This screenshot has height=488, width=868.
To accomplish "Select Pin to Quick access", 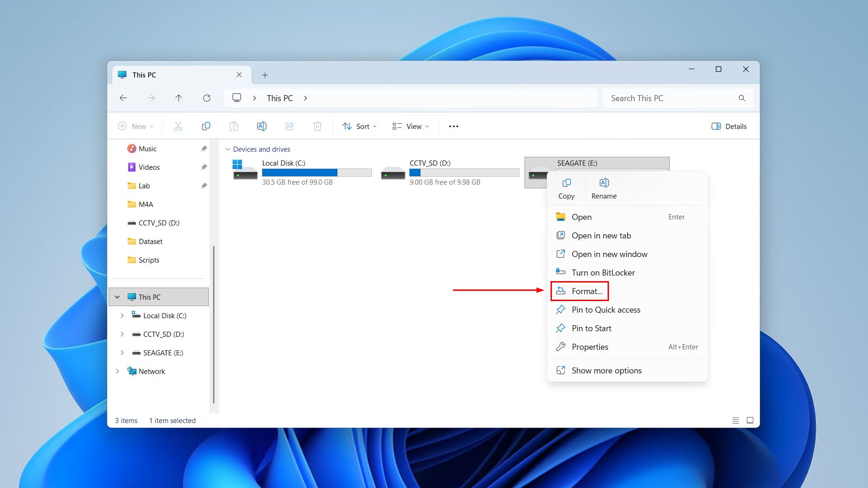I will click(x=627, y=309).
